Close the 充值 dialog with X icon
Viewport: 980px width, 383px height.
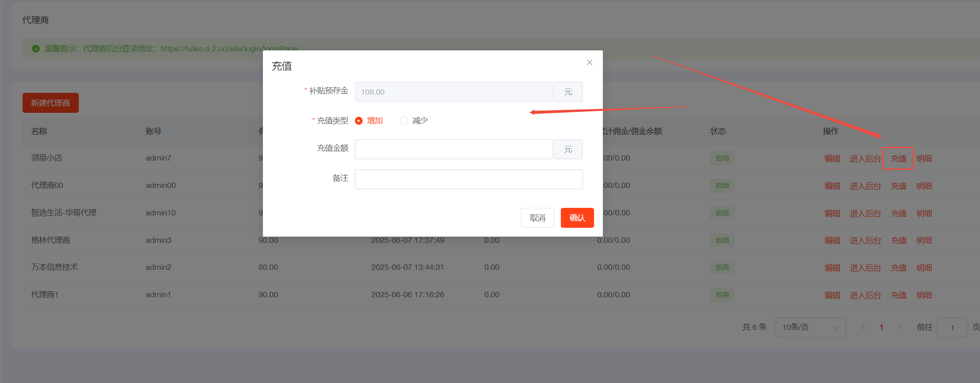(x=589, y=62)
